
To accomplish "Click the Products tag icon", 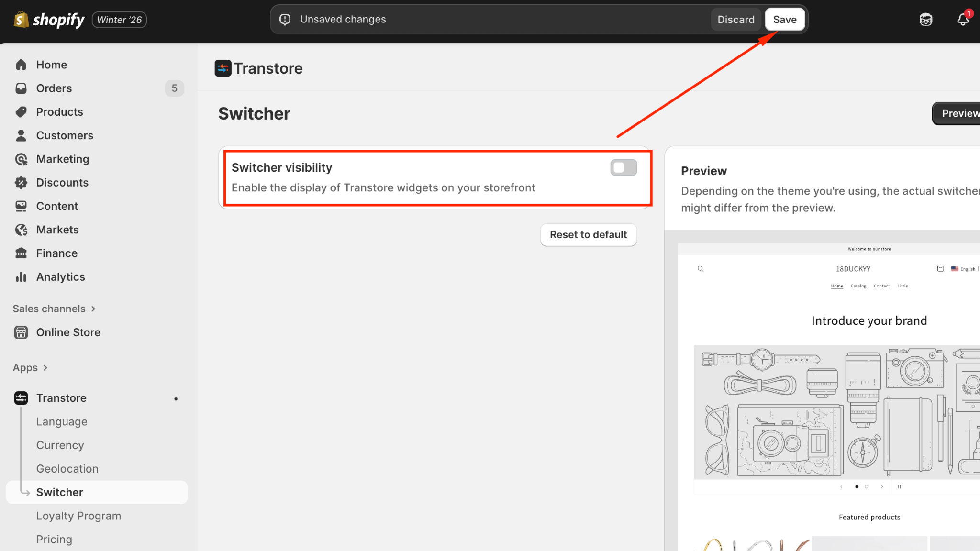I will tap(21, 112).
